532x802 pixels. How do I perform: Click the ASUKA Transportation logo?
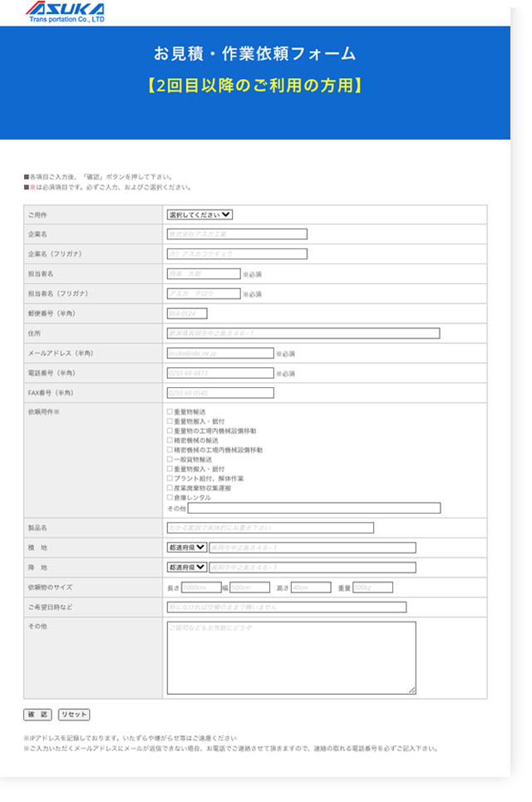65,12
